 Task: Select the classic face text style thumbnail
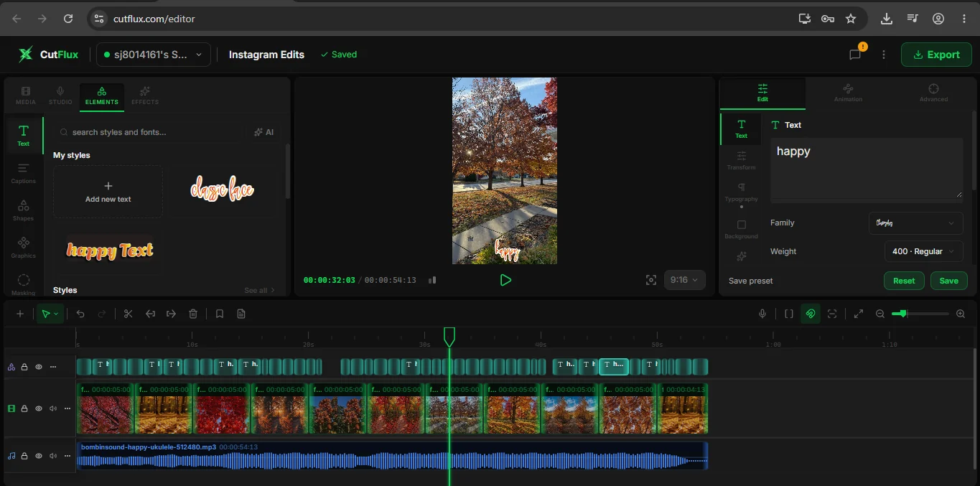pos(223,190)
